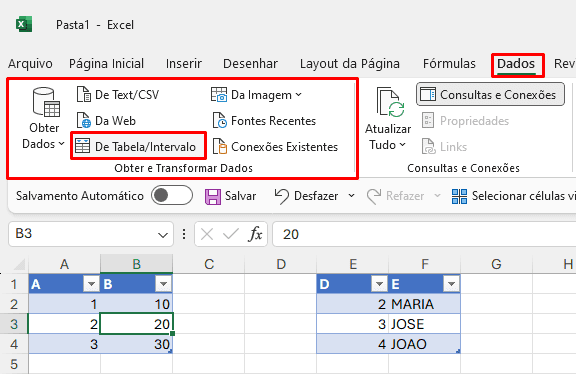Screen dimensions: 576x374
Task: Click the three-dot formula bar handle
Action: point(184,234)
